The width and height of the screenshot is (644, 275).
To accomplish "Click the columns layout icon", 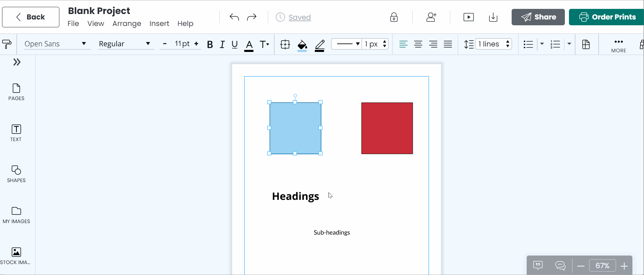I will click(x=586, y=44).
